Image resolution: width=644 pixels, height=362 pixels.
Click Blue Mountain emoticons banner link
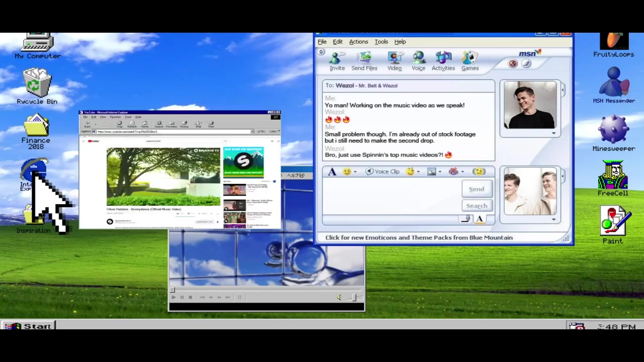tap(419, 237)
